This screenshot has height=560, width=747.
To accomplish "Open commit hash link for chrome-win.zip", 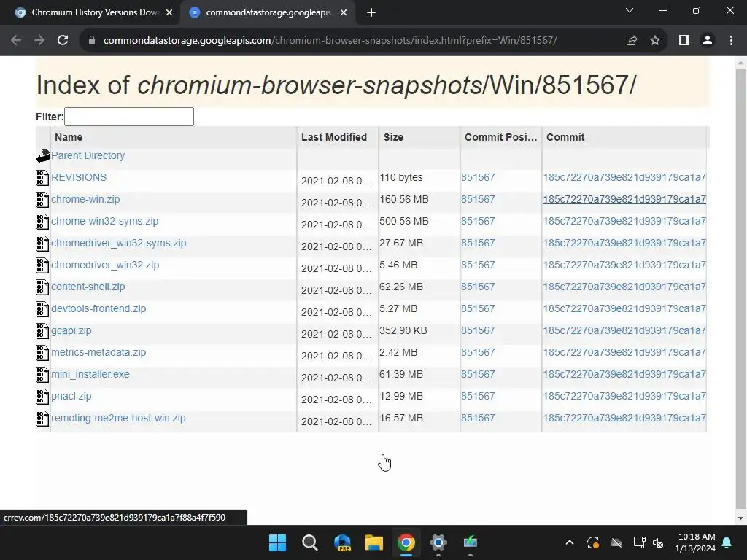I will 624,200.
